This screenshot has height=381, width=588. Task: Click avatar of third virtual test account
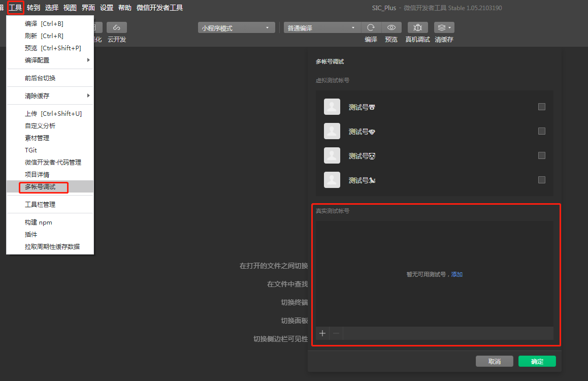click(332, 155)
